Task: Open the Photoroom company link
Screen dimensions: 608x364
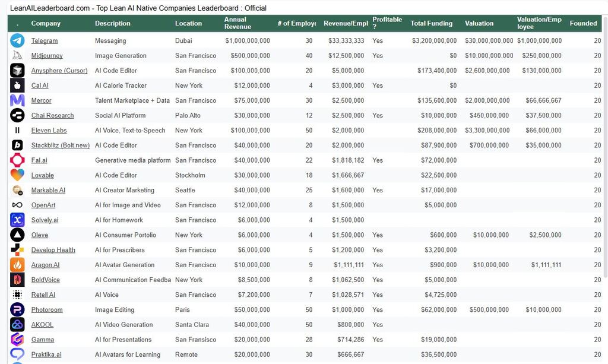Action: coord(47,310)
